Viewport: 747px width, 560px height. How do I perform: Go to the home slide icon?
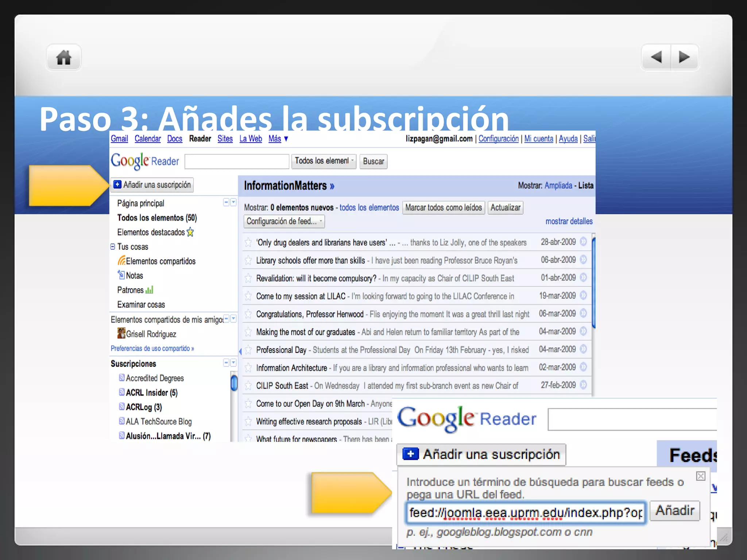pos(63,57)
